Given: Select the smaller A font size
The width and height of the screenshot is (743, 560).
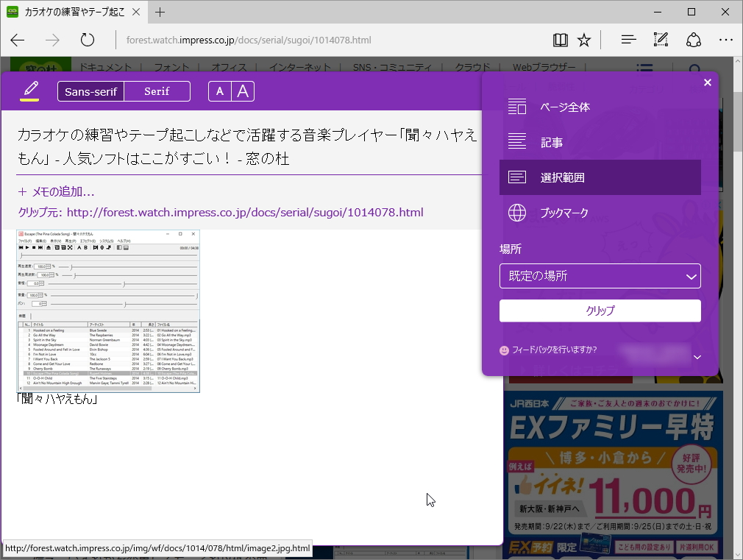Looking at the screenshot, I should [x=220, y=91].
